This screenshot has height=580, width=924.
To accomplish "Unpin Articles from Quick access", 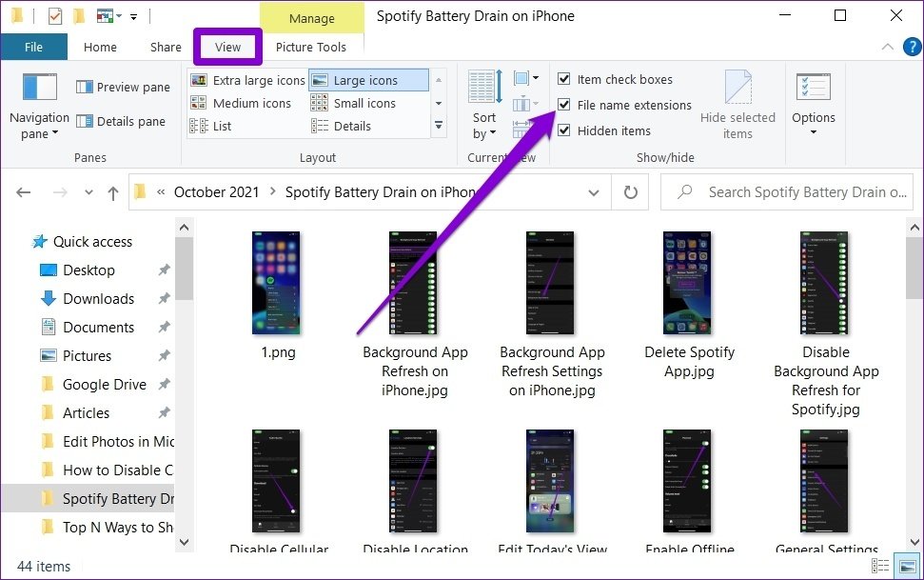I will [x=164, y=413].
